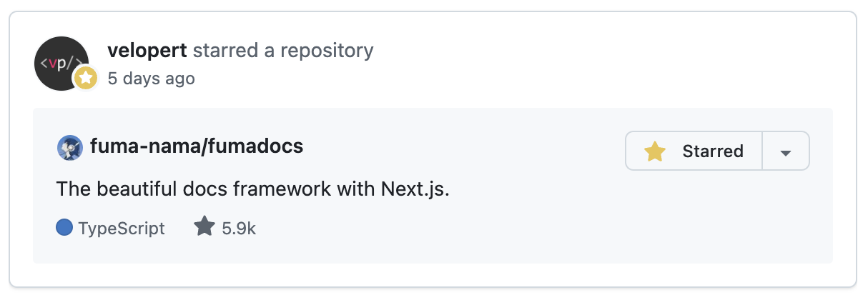Click the "Starred" label text in the button

click(x=713, y=151)
